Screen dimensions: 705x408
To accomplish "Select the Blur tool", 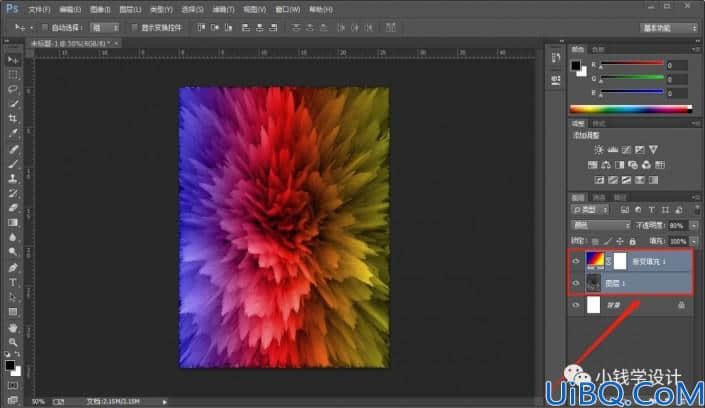I will [13, 237].
